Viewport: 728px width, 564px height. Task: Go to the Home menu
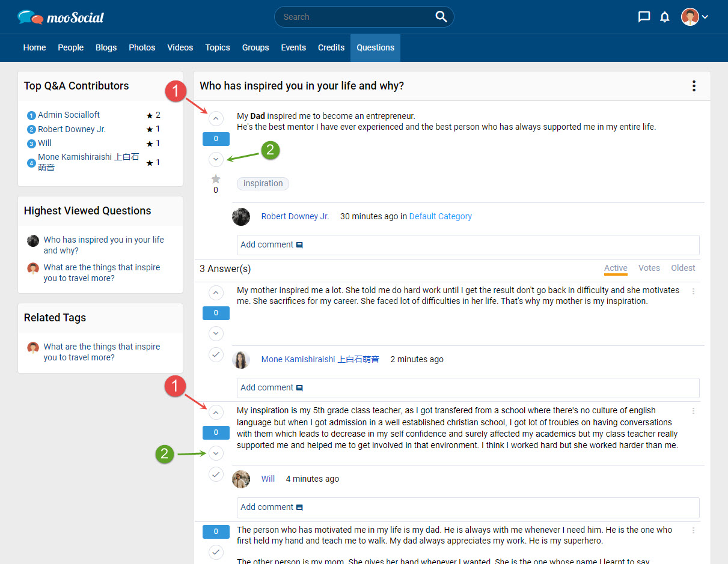[34, 47]
